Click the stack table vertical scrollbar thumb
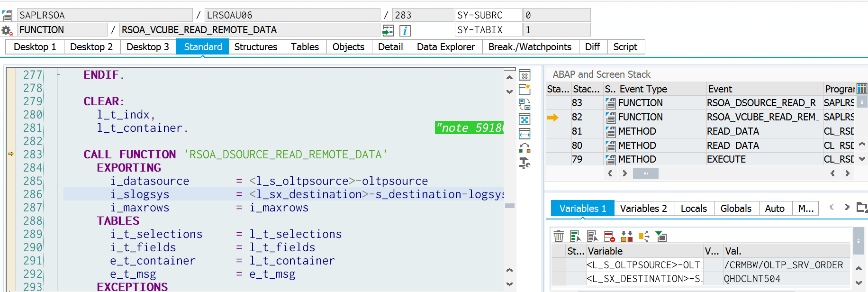The width and height of the screenshot is (868, 292). [862, 102]
